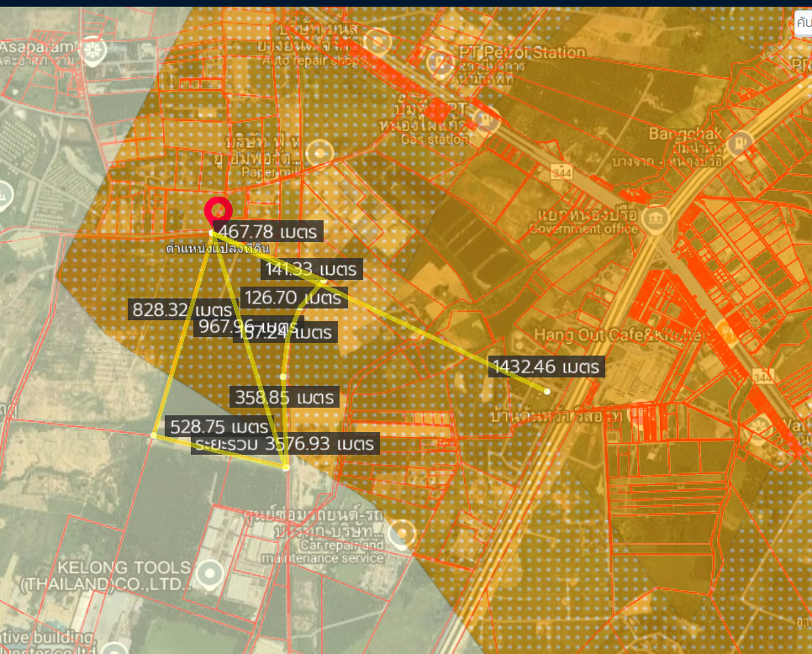Click the red land parcel location pin
812x654 pixels.
[x=218, y=210]
